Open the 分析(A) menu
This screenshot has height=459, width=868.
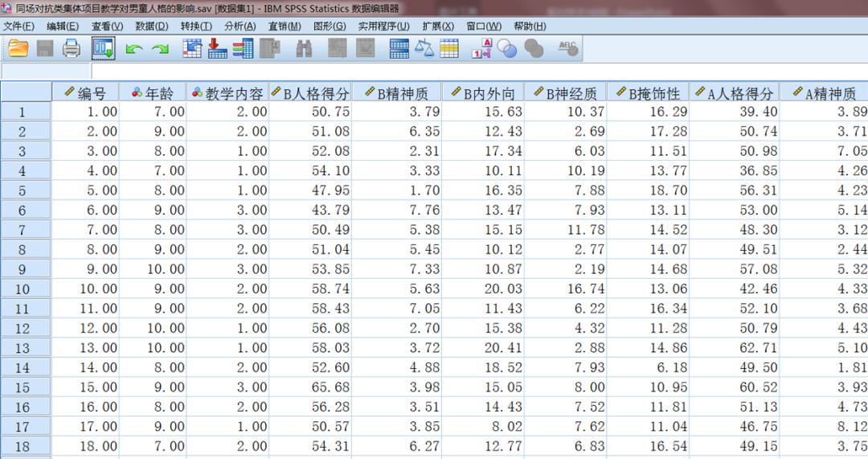pos(240,26)
